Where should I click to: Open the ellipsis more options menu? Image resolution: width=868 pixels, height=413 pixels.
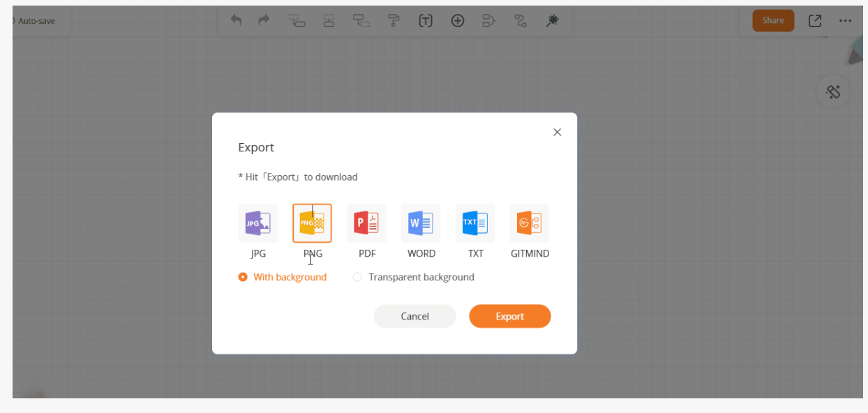coord(846,20)
